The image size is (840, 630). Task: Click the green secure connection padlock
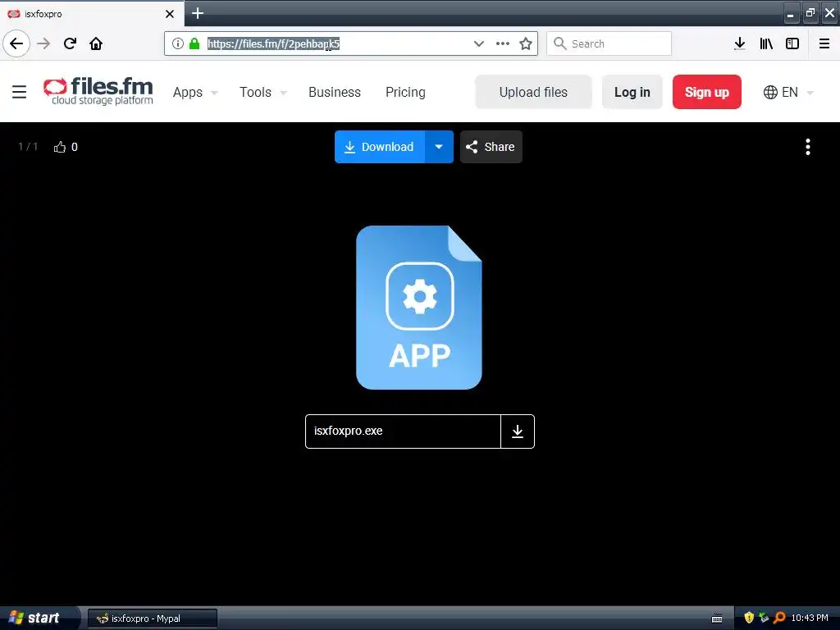194,43
